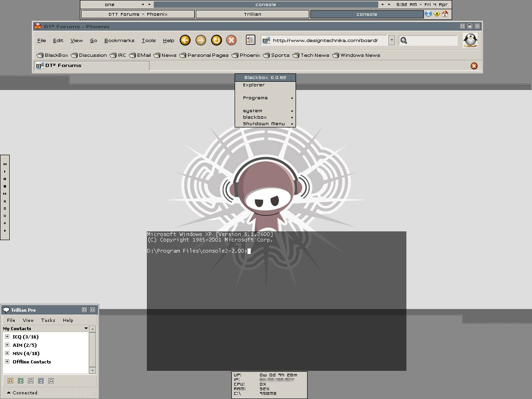Screen dimensions: 532x399
Task: Switch to the console taskbar button
Action: (x=367, y=14)
